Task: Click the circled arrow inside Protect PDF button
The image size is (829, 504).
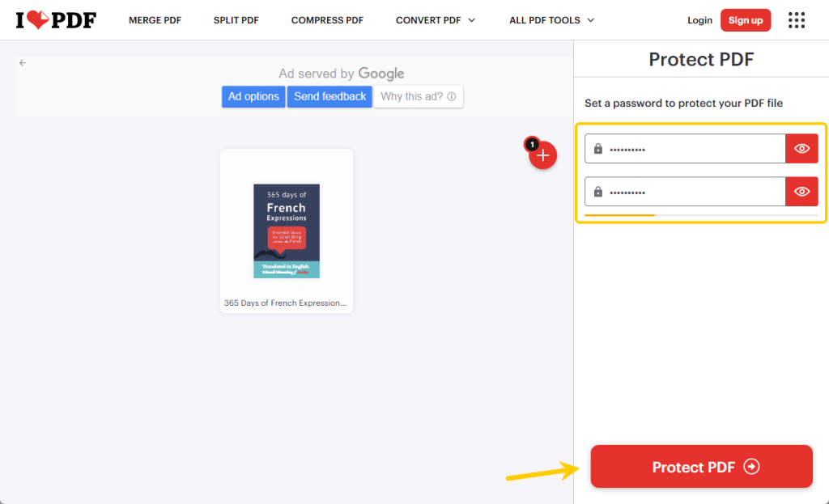Action: point(751,467)
